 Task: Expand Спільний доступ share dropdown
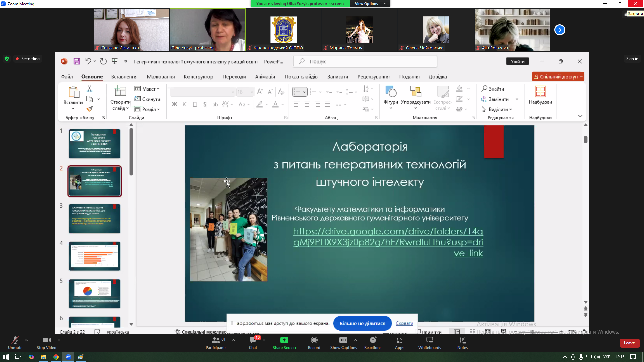pyautogui.click(x=581, y=77)
